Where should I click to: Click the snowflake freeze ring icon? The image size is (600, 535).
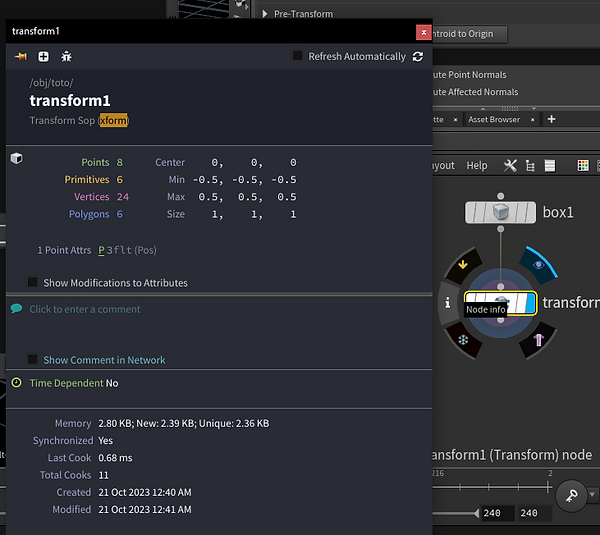click(463, 340)
